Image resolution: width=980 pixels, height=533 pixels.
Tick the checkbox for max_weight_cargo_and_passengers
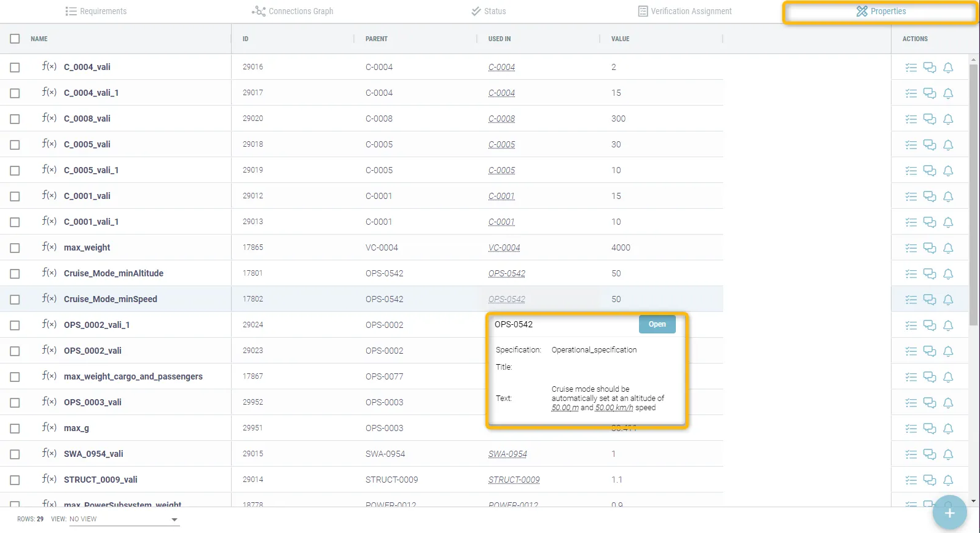15,377
